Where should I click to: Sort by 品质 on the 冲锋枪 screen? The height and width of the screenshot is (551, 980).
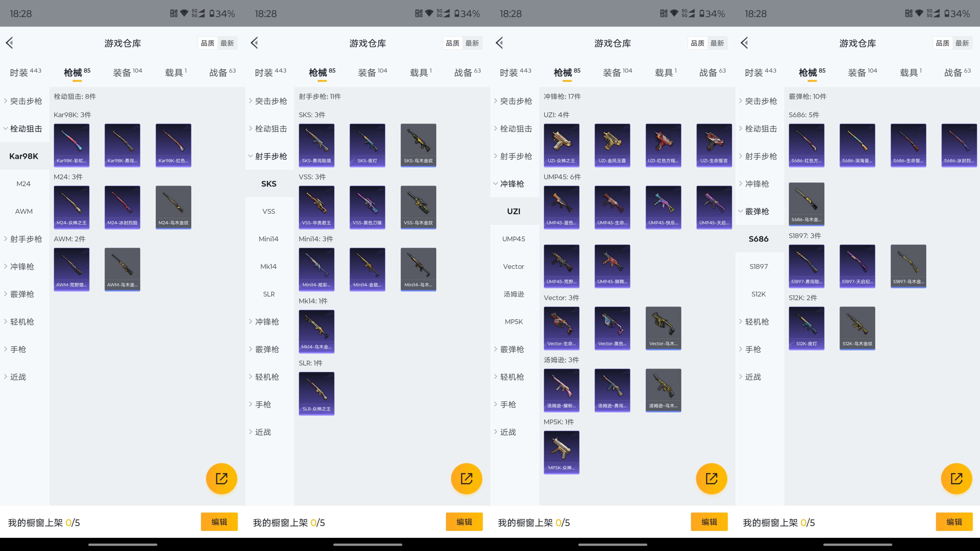click(x=698, y=43)
